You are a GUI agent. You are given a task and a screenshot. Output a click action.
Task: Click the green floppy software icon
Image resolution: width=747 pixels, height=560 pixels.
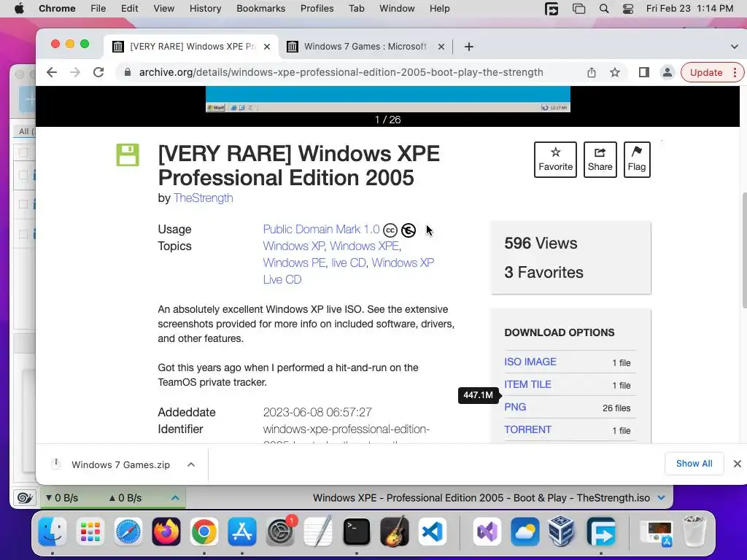(128, 155)
